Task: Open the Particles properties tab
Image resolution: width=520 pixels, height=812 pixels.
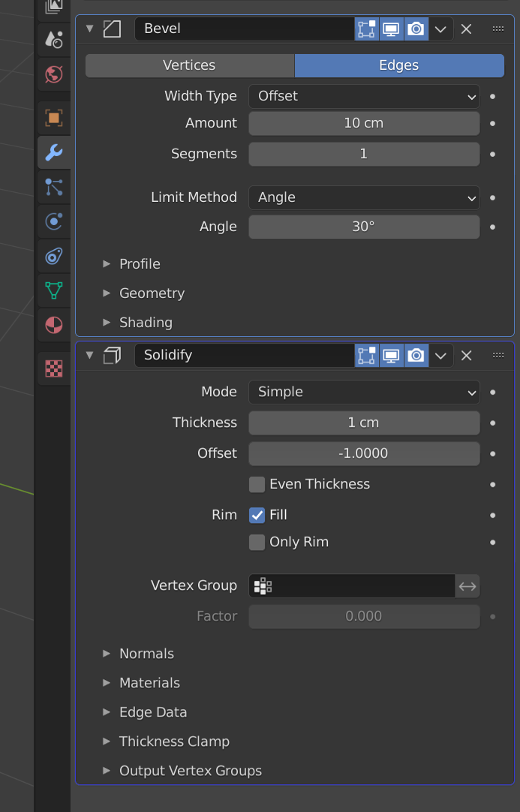Action: [54, 187]
